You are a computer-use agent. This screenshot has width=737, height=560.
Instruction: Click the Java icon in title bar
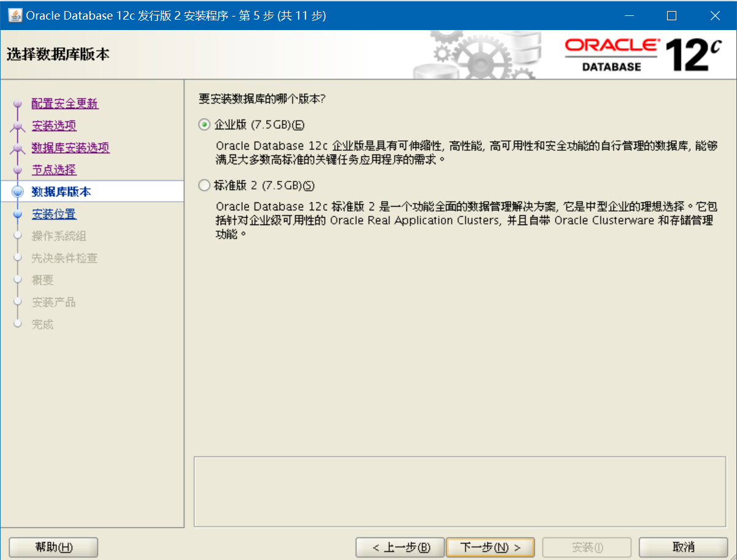14,15
